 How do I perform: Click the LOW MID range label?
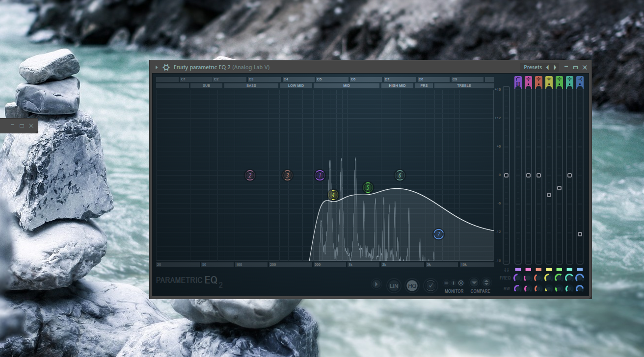click(x=296, y=86)
